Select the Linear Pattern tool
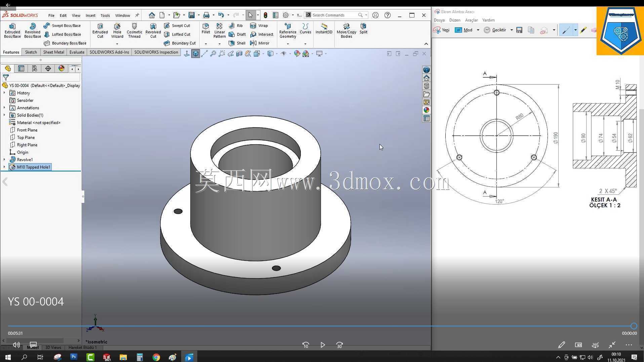Screen dimensions: 644x362 click(219, 31)
